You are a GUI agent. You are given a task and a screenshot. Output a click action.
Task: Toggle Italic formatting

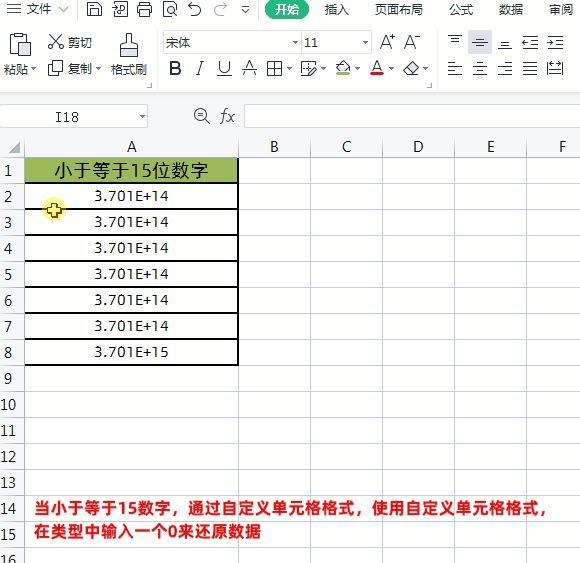click(x=200, y=68)
